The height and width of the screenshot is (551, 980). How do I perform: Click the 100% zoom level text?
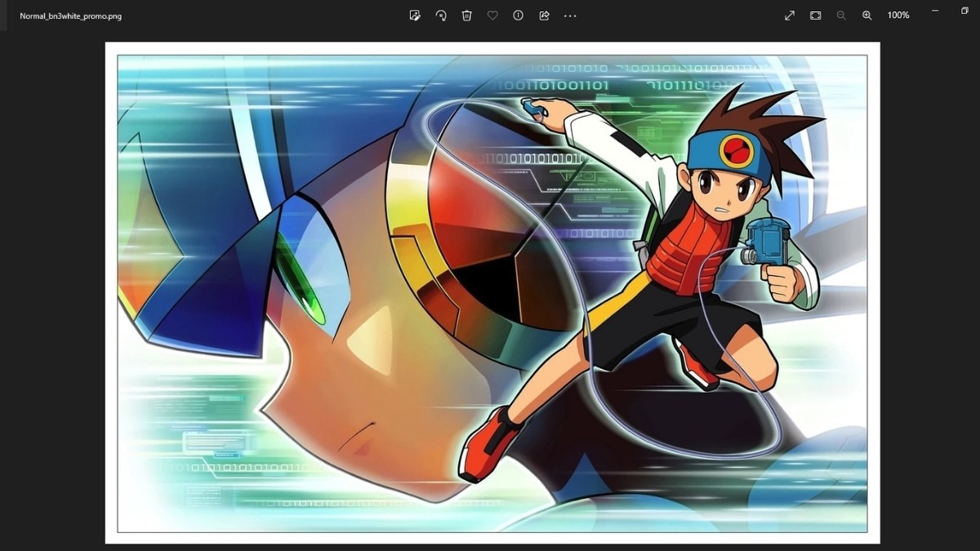(898, 16)
